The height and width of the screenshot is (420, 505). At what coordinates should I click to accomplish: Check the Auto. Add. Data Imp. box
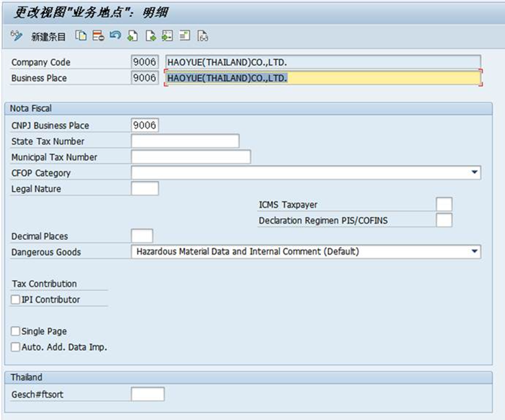[15, 347]
